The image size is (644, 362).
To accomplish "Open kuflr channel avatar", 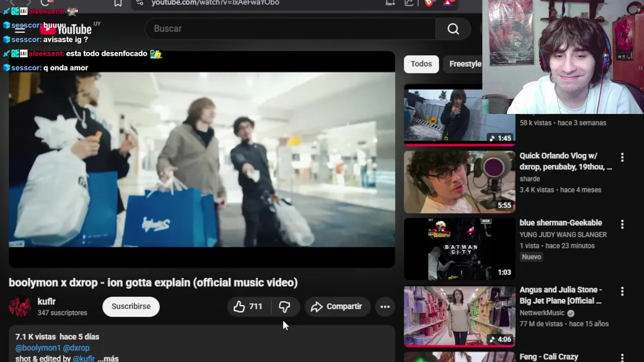I will pyautogui.click(x=20, y=307).
